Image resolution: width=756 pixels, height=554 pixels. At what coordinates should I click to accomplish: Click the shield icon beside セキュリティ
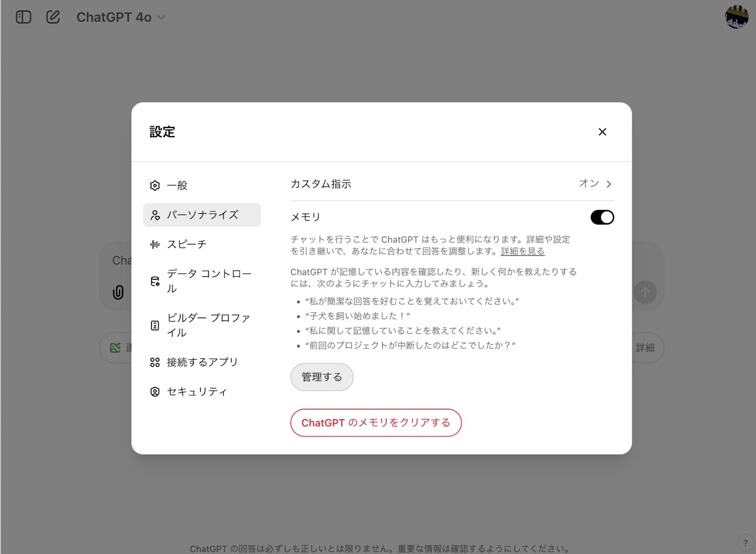(x=155, y=391)
